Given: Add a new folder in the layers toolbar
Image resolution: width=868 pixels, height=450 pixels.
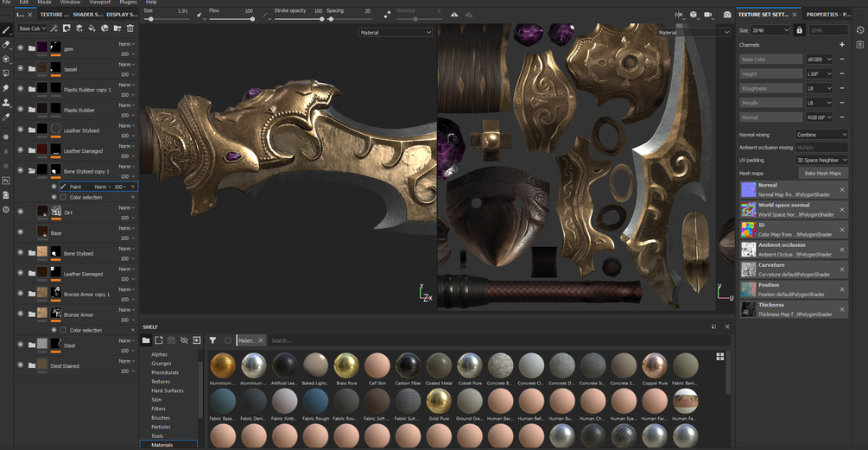Looking at the screenshot, I should (117, 29).
